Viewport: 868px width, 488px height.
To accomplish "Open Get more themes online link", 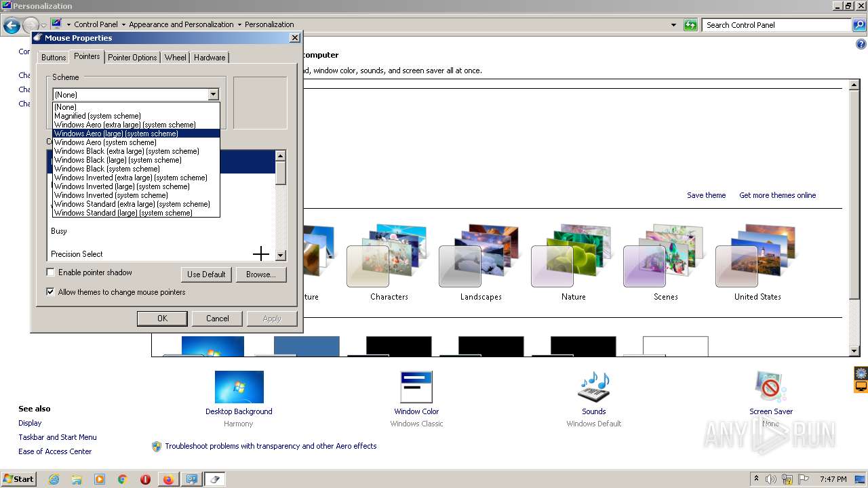I will pos(777,195).
